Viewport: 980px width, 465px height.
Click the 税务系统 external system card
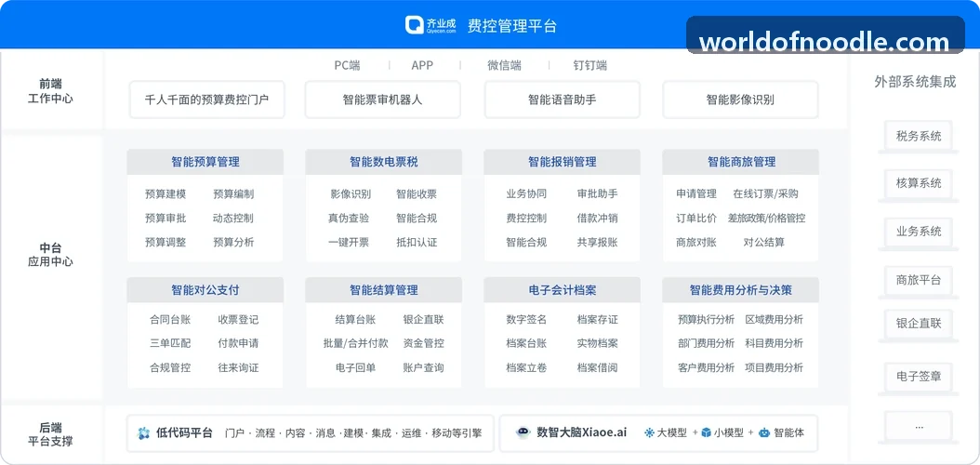click(919, 136)
